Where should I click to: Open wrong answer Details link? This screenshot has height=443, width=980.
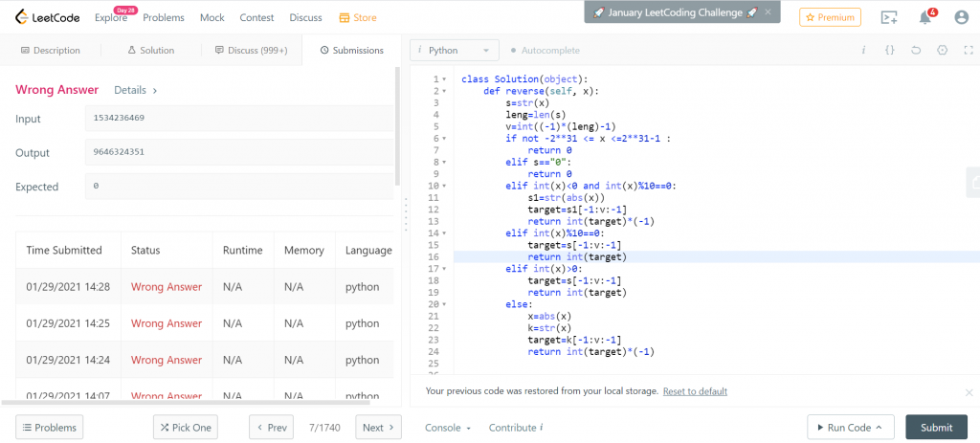[136, 90]
